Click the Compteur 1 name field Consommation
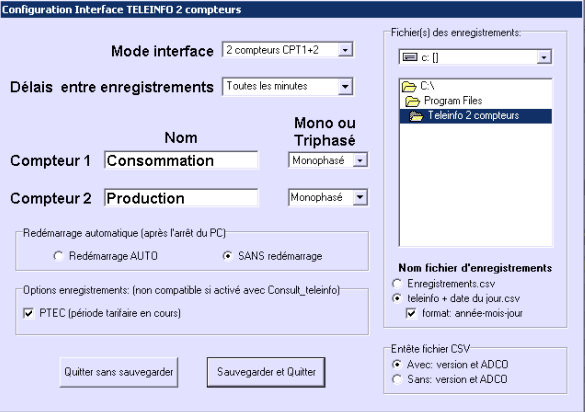Screen dimensions: 585x412 pyautogui.click(x=181, y=160)
